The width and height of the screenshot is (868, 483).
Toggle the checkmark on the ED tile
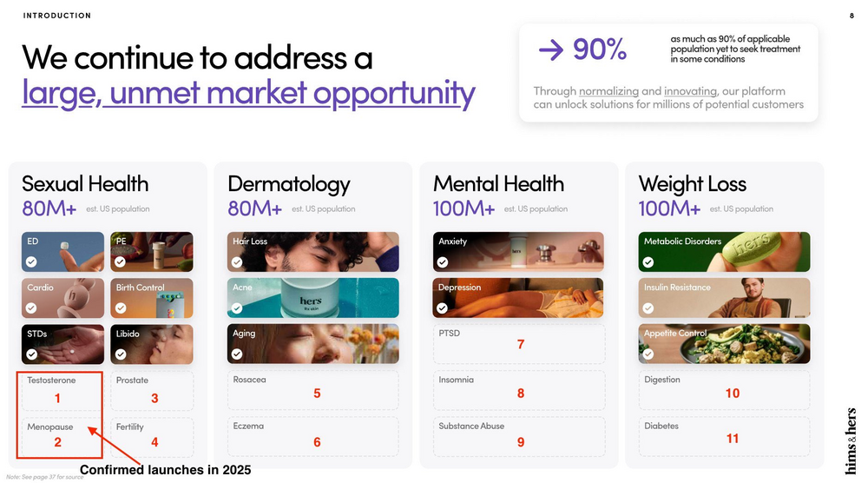(x=31, y=261)
